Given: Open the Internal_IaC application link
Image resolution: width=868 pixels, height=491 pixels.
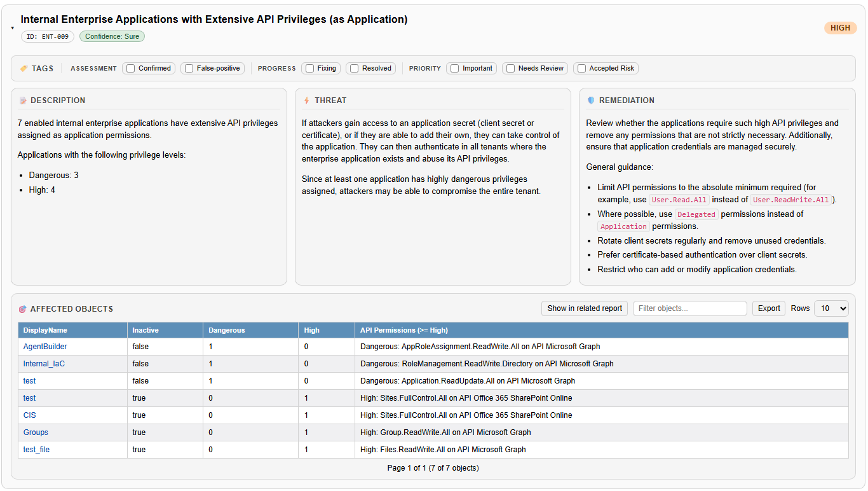Looking at the screenshot, I should 44,364.
